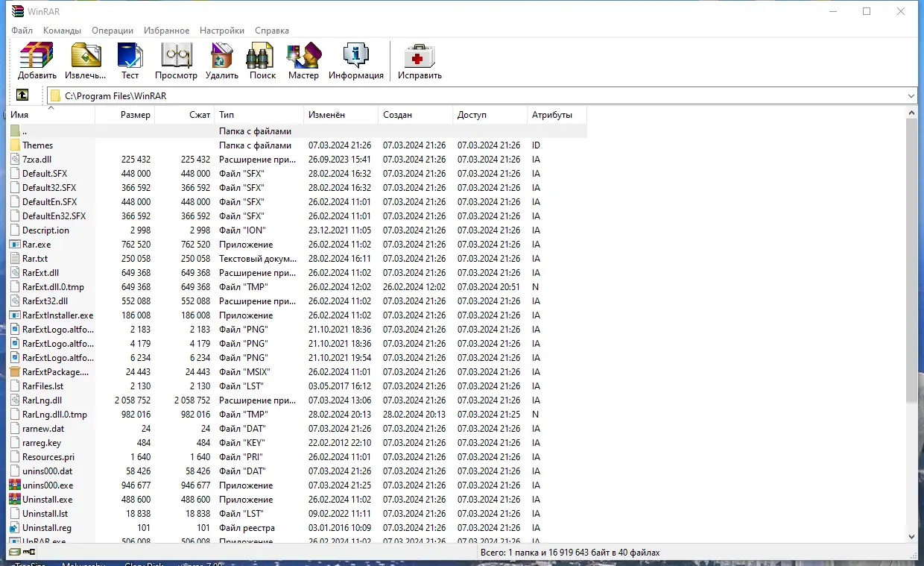Open the Настройки menu

221,31
